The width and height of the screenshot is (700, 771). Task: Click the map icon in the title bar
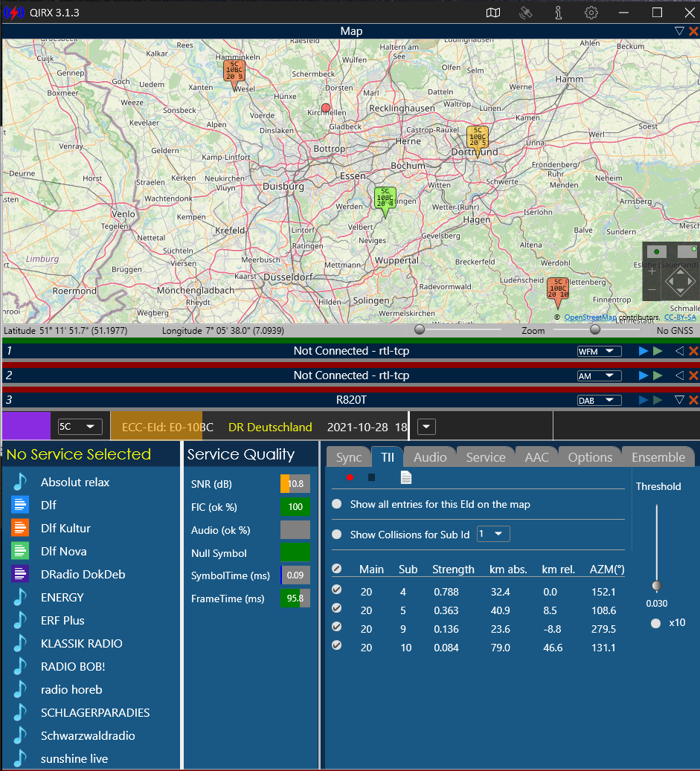pyautogui.click(x=493, y=13)
